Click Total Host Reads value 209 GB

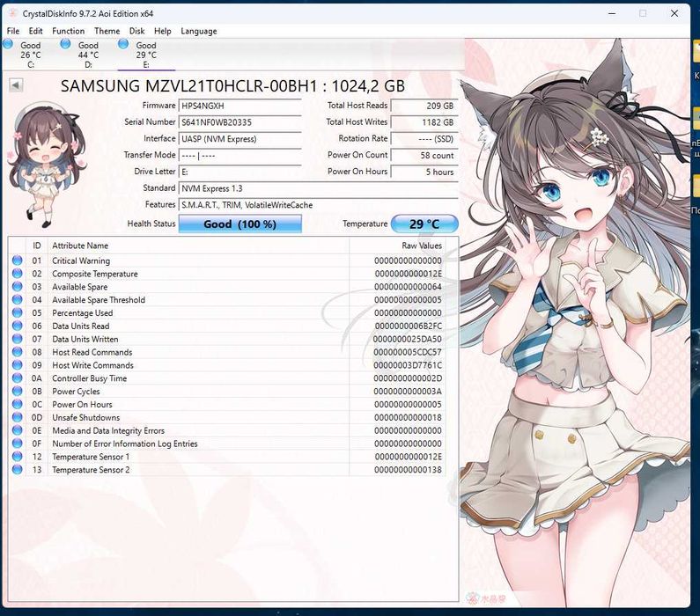tap(424, 106)
